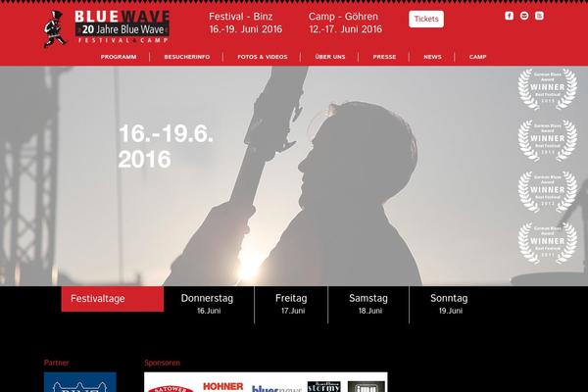This screenshot has width=588, height=392.
Task: Open the 2015 Winner award badge
Action: (x=548, y=89)
